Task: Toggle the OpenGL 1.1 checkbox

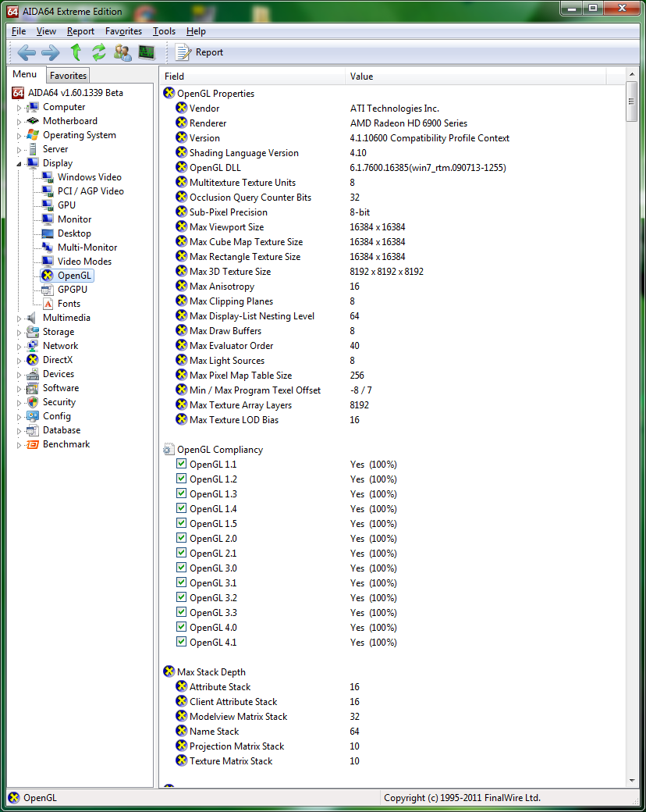Action: [x=181, y=464]
